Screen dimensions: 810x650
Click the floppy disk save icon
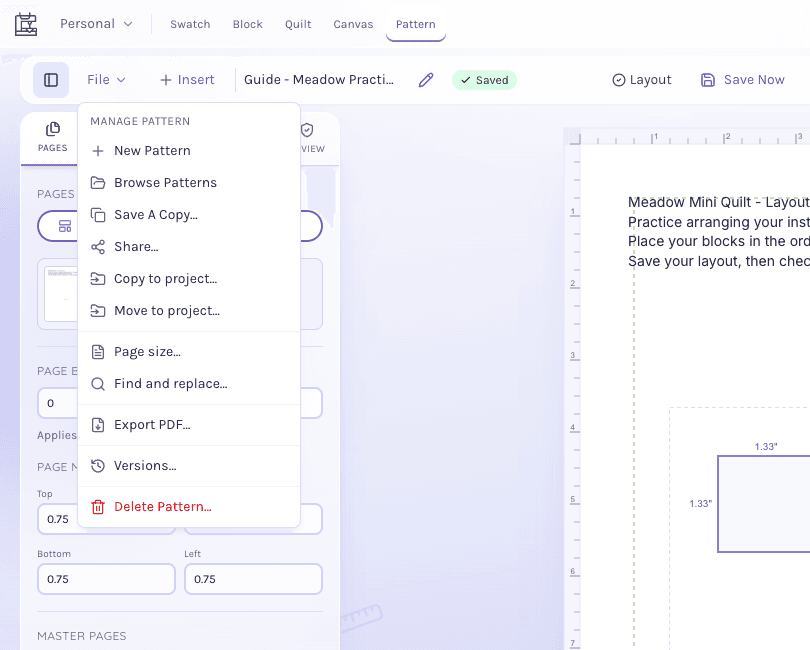click(708, 80)
